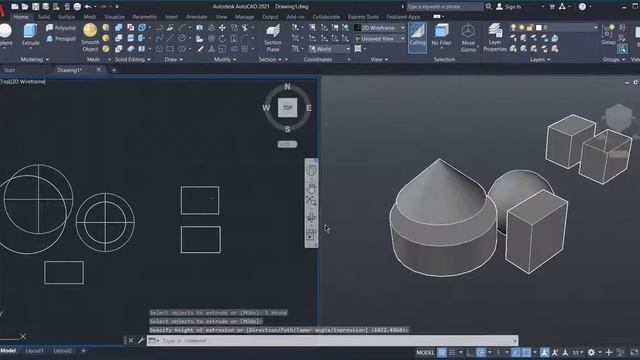This screenshot has width=640, height=360.
Task: Activate the Presspull tool
Action: pyautogui.click(x=61, y=39)
